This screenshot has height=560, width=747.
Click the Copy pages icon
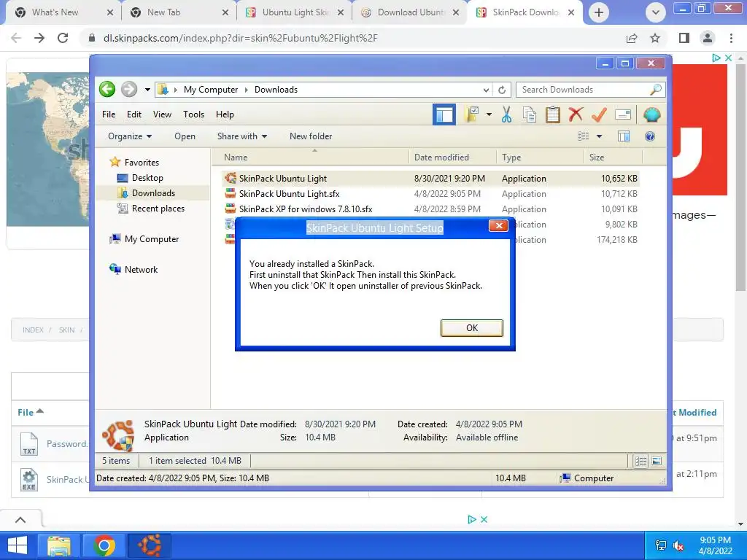(x=530, y=114)
